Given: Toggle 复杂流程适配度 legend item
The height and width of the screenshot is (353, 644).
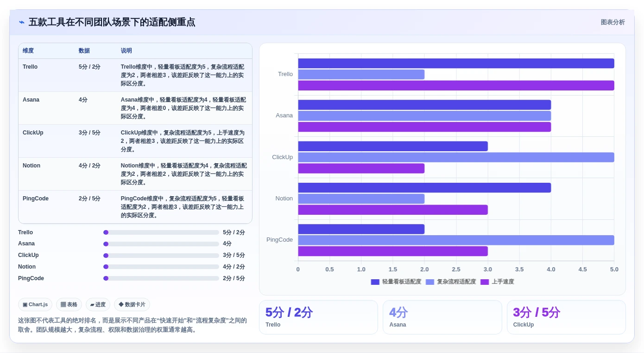Looking at the screenshot, I should click(x=451, y=282).
